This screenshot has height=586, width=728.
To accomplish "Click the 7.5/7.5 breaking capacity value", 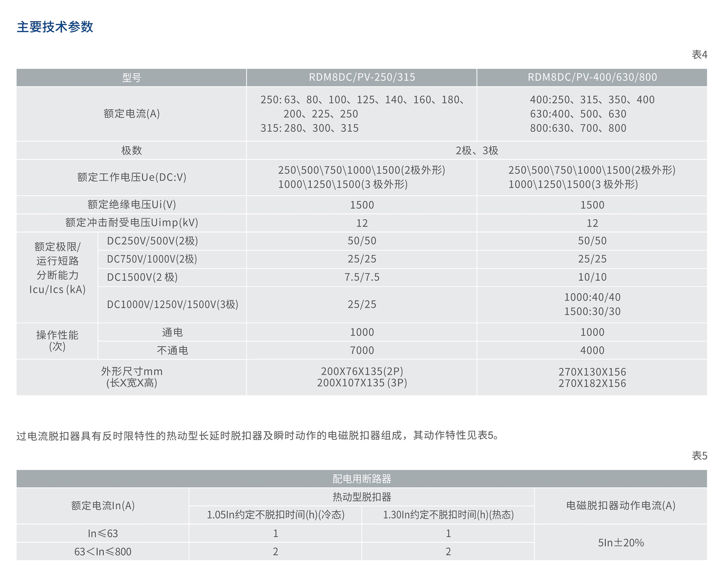I will tap(362, 277).
